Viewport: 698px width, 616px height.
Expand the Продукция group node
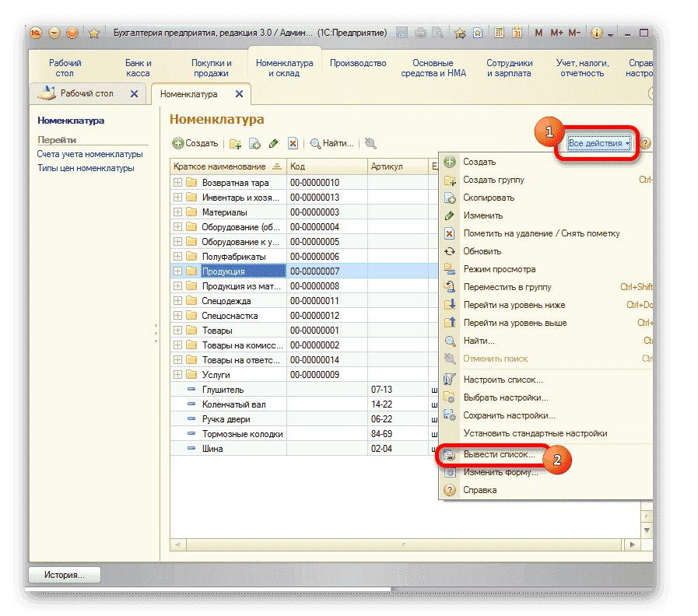click(177, 271)
